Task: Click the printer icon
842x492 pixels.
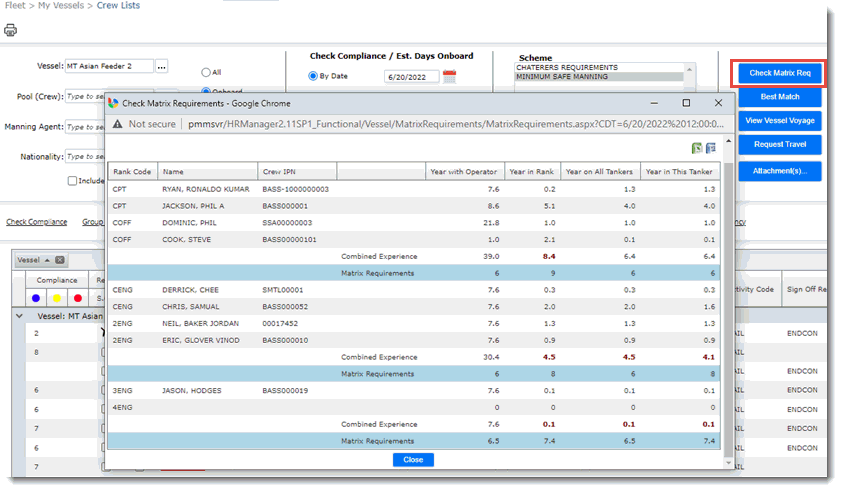Action: click(x=10, y=30)
